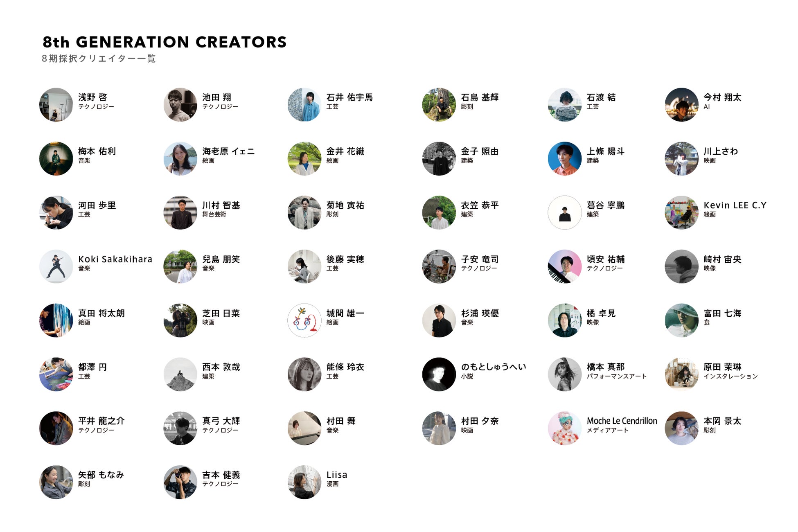The height and width of the screenshot is (532, 798).
Task: Click the メディアアート category label
Action: click(x=607, y=431)
